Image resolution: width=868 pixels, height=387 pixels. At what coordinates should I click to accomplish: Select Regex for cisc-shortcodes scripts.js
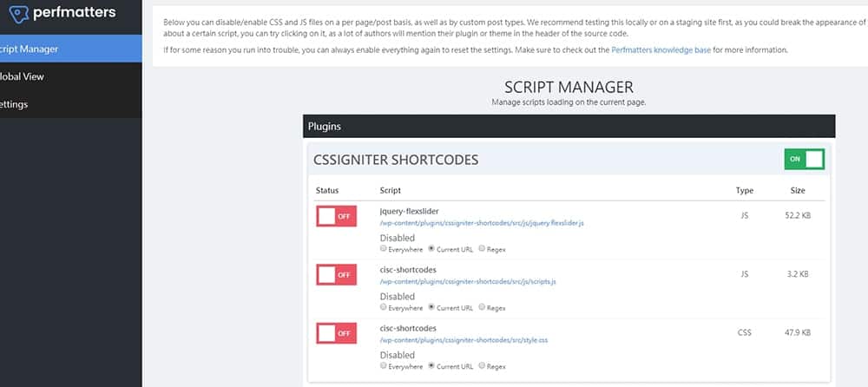[x=482, y=307]
